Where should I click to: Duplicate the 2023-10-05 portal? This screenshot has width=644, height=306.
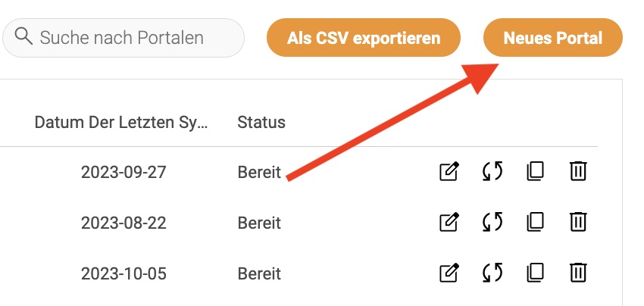click(x=535, y=273)
